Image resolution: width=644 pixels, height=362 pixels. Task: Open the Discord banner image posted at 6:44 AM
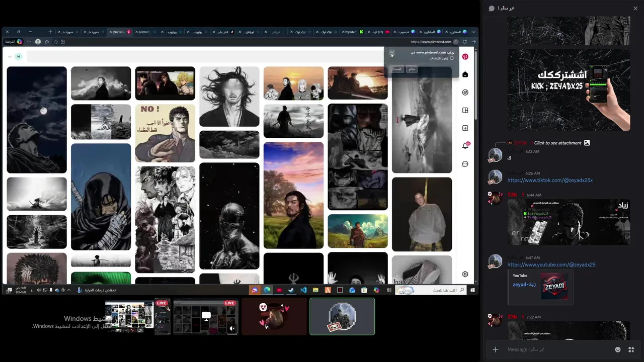pos(569,222)
